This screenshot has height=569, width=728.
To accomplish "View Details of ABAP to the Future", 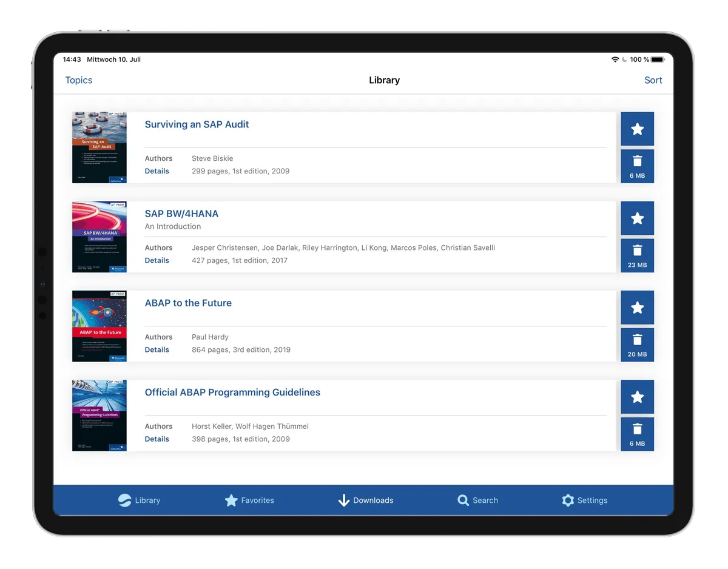I will (x=157, y=349).
